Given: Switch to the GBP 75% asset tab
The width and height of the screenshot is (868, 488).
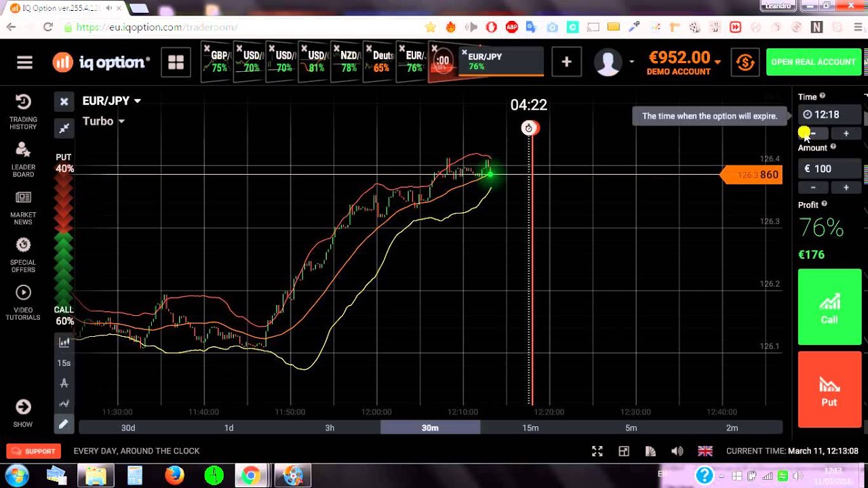Looking at the screenshot, I should point(217,62).
